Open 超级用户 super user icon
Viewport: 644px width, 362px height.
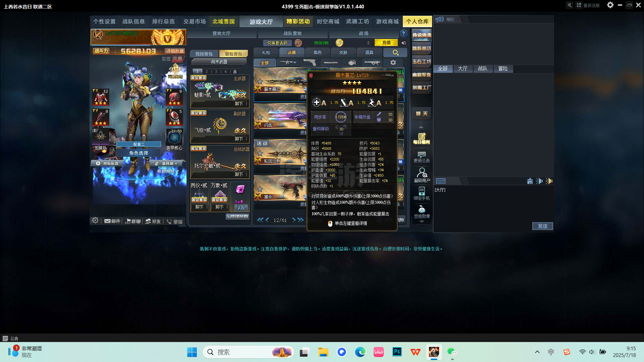click(422, 175)
